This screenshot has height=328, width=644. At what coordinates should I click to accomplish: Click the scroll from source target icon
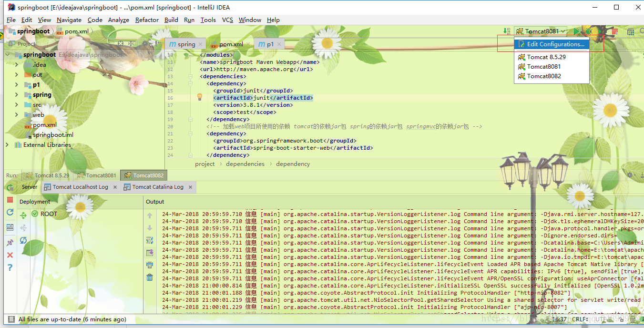click(121, 43)
